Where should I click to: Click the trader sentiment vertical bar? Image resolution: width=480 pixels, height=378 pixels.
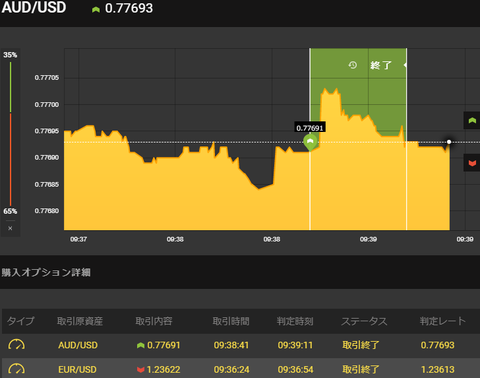pos(10,133)
